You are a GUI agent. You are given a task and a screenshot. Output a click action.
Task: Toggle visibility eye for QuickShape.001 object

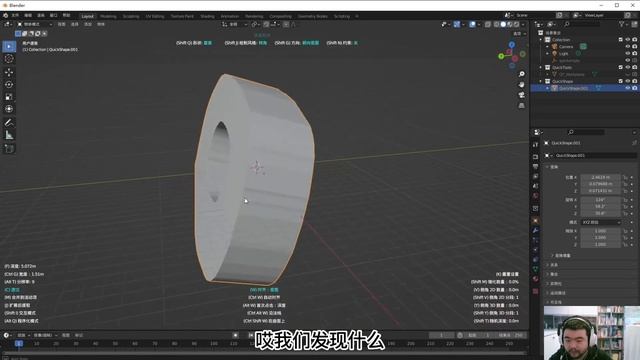(x=628, y=88)
